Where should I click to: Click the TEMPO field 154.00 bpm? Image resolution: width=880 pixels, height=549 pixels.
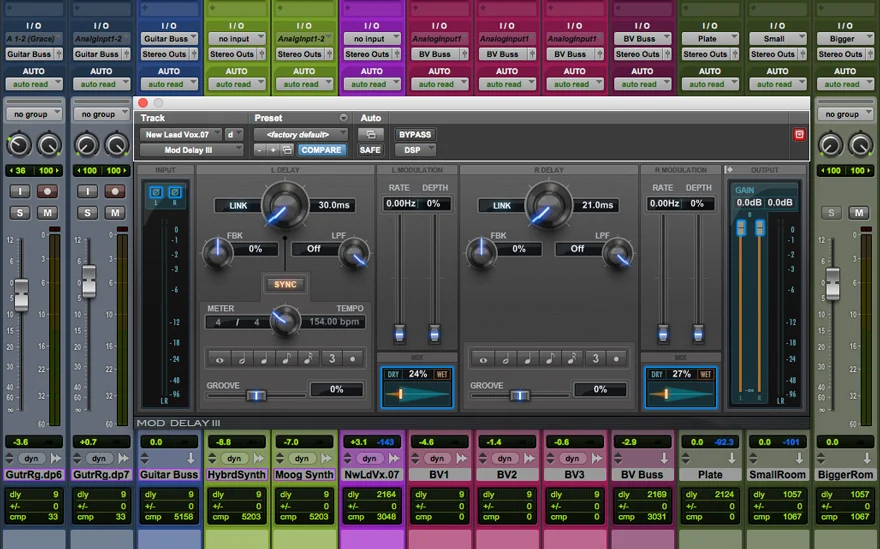334,322
